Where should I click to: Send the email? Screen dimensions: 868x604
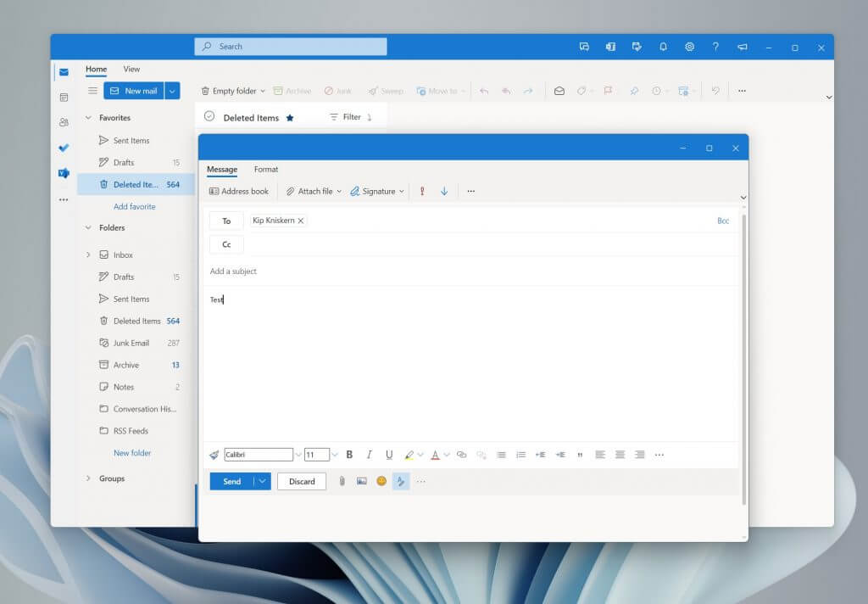tap(232, 482)
